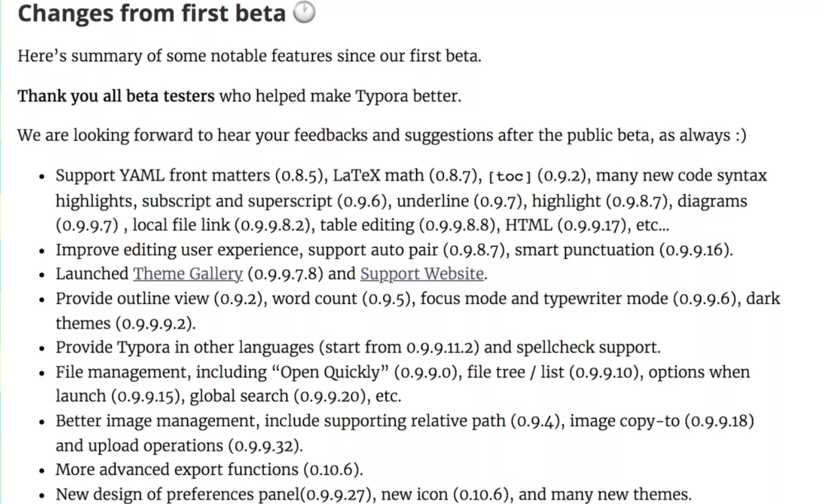This screenshot has width=824, height=504.
Task: Open the Support Website link
Action: coord(422,274)
